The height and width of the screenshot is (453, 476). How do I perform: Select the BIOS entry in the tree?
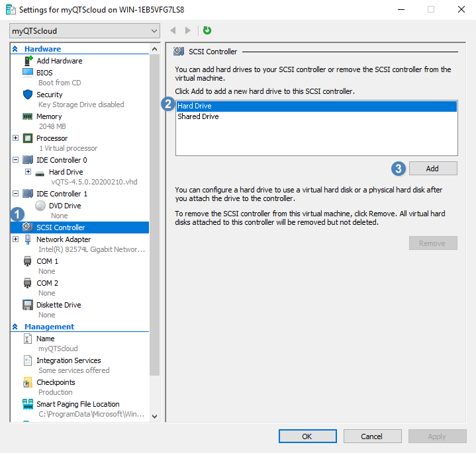[x=44, y=73]
